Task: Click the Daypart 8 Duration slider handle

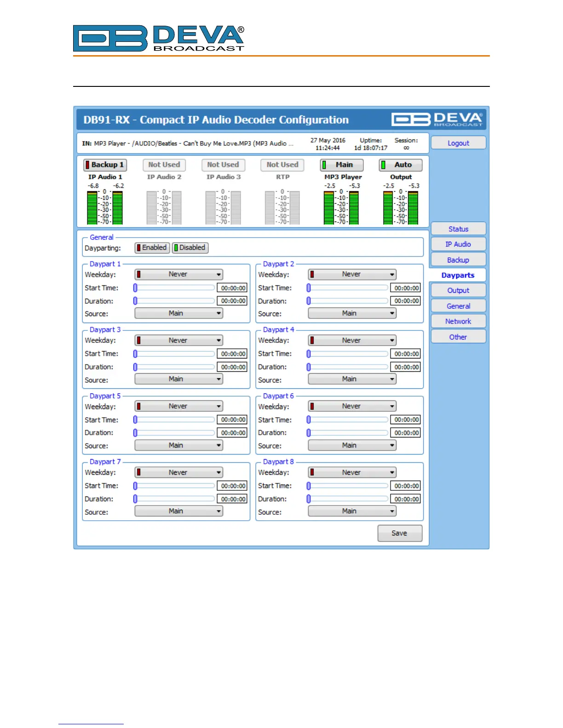Action: tap(309, 499)
